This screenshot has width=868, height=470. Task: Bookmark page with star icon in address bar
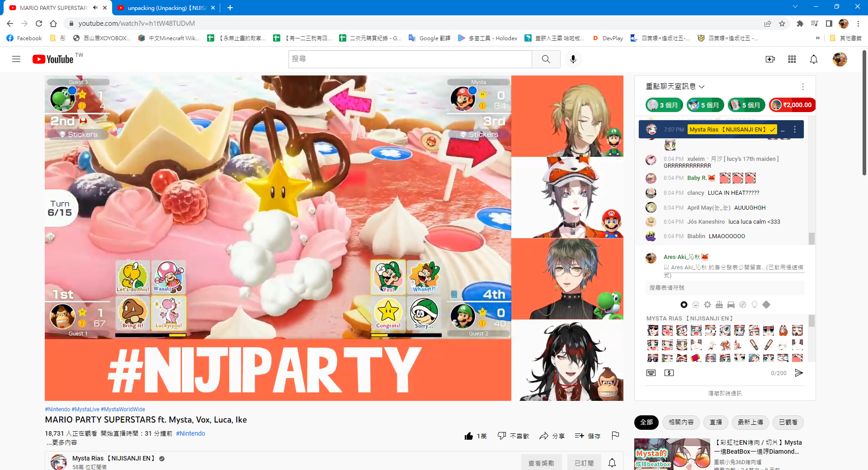click(x=782, y=23)
